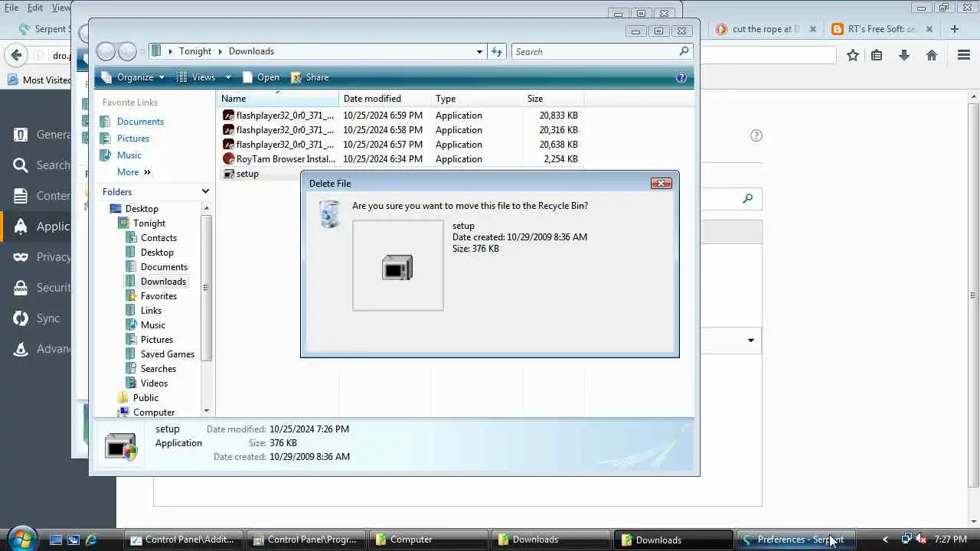
Task: Open the browser Edit menu
Action: point(35,8)
